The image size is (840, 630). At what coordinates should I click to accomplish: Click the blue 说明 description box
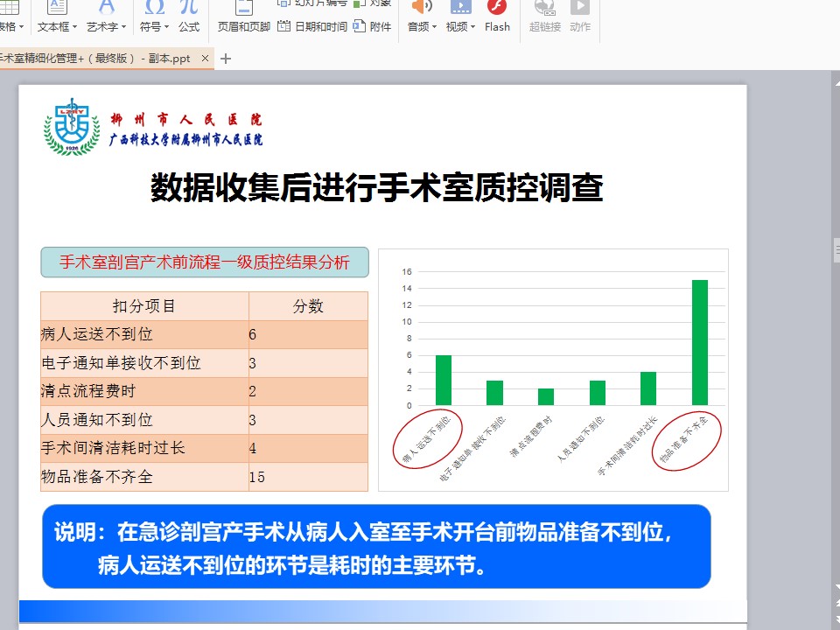[376, 546]
